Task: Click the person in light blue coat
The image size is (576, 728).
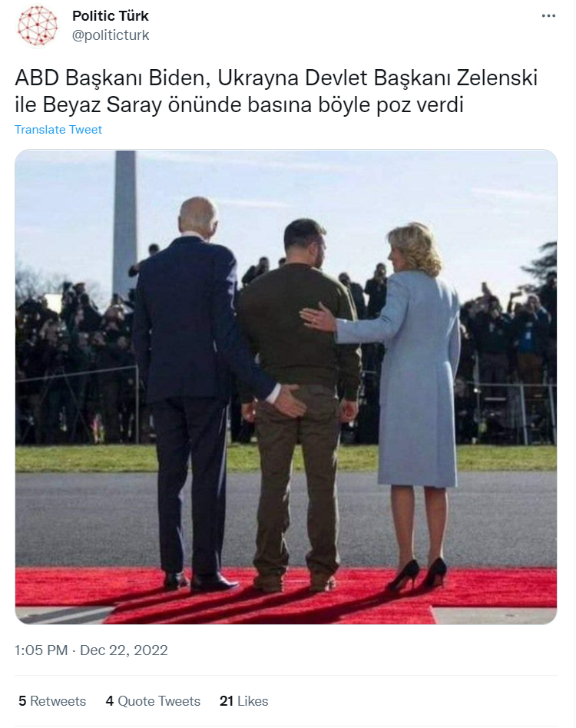Action: coord(409,399)
